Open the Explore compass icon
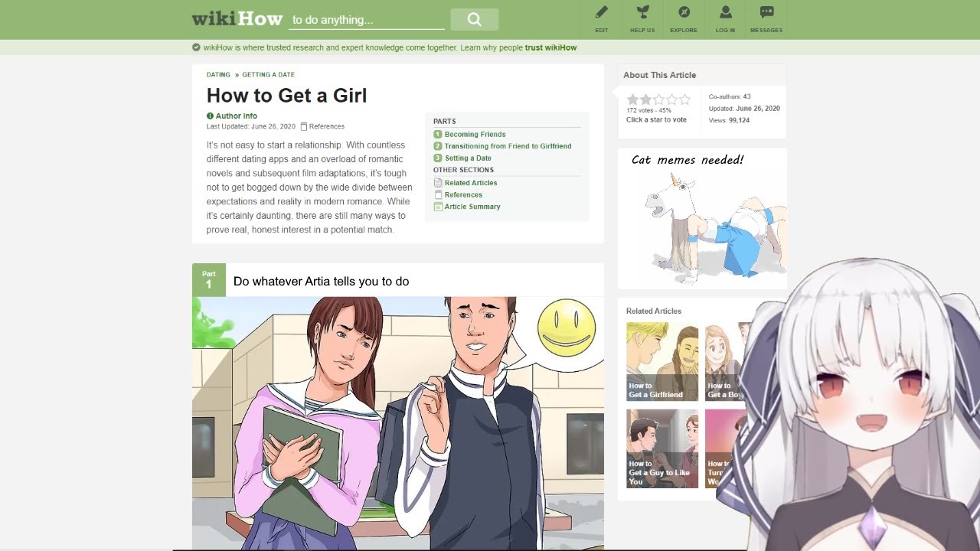Screen dimensions: 980x551 [x=684, y=12]
